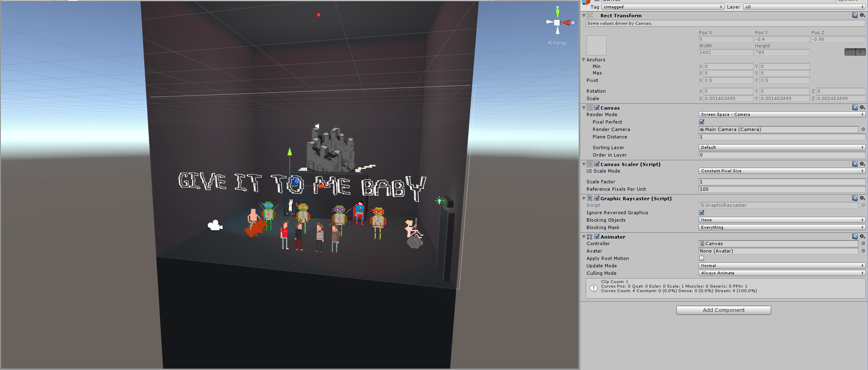Click the Render Camera object picker circle
The image size is (868, 370).
click(863, 129)
